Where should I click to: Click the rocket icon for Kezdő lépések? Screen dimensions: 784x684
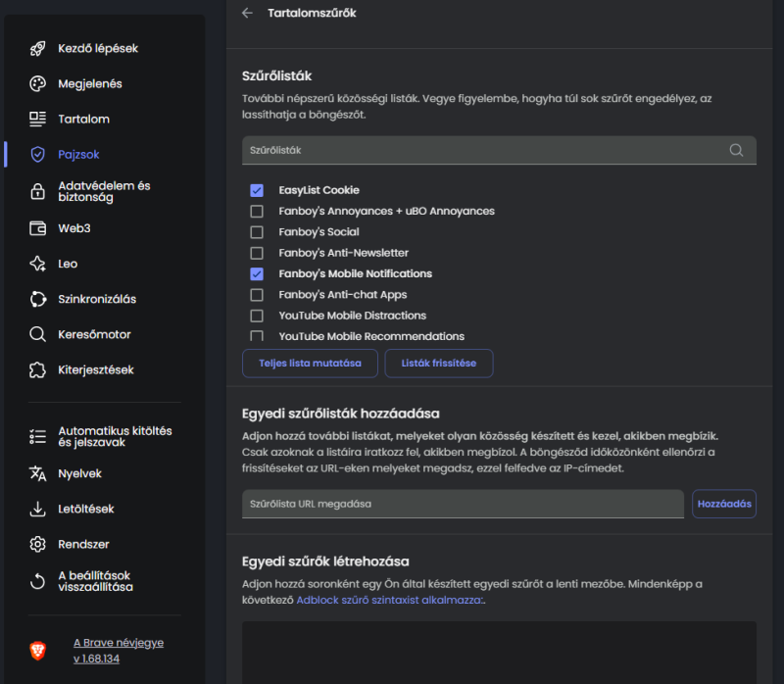(37, 48)
